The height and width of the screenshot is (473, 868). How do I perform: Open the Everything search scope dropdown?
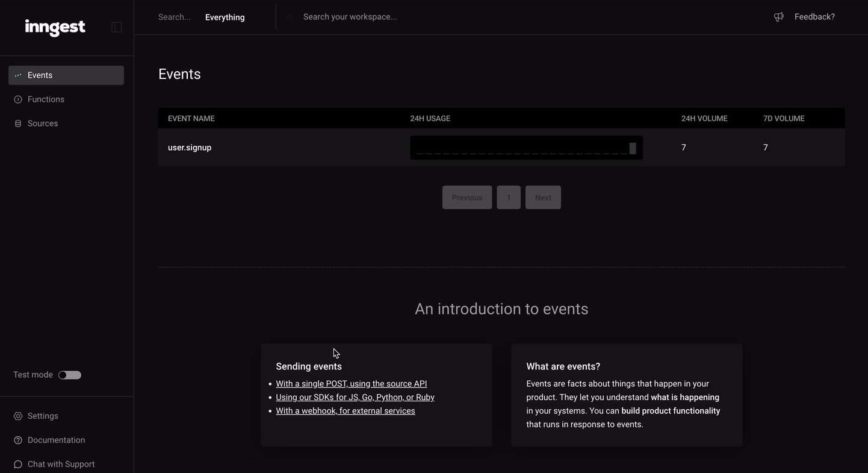[225, 17]
